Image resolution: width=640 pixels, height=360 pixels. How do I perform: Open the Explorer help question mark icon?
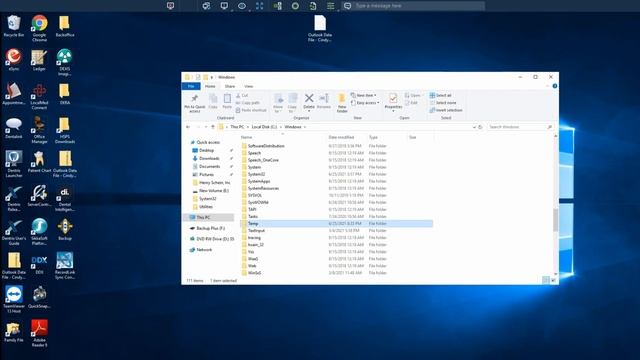coord(554,86)
